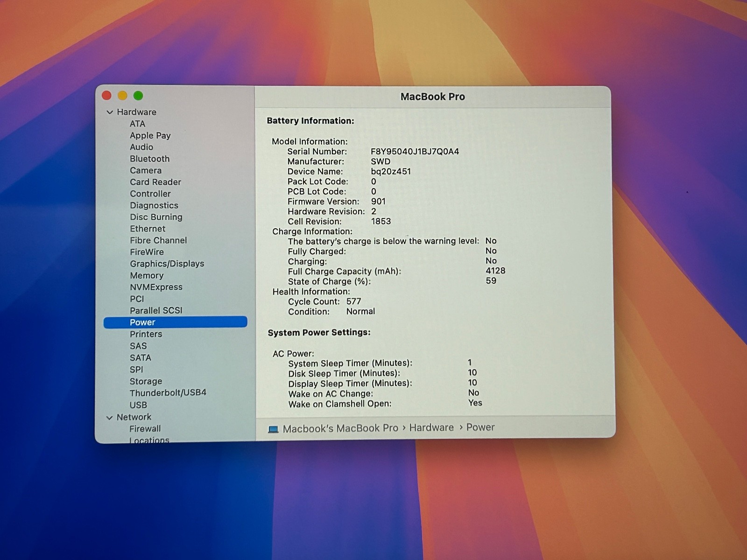The image size is (747, 560).
Task: Click the cycle count value 577
Action: 353,301
